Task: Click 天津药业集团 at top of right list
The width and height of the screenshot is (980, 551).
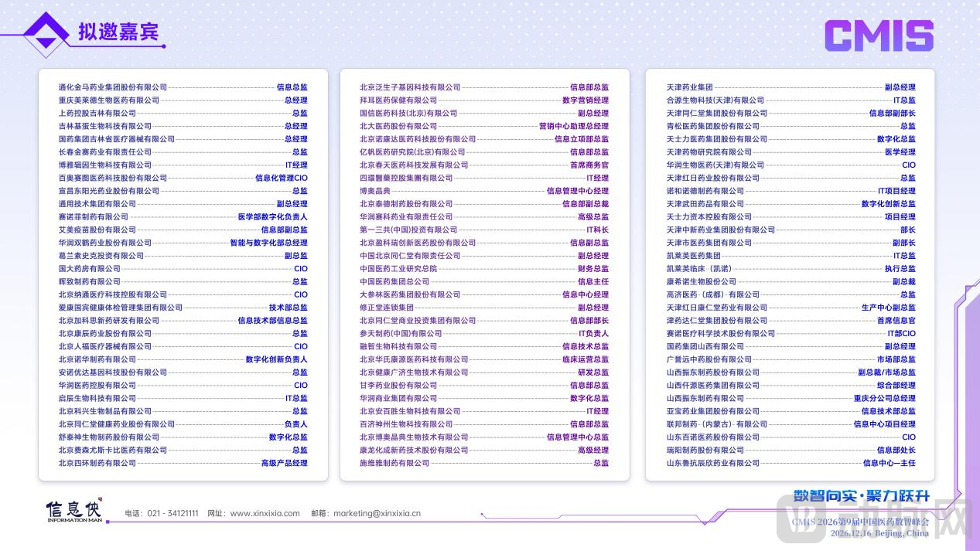Action: [690, 87]
